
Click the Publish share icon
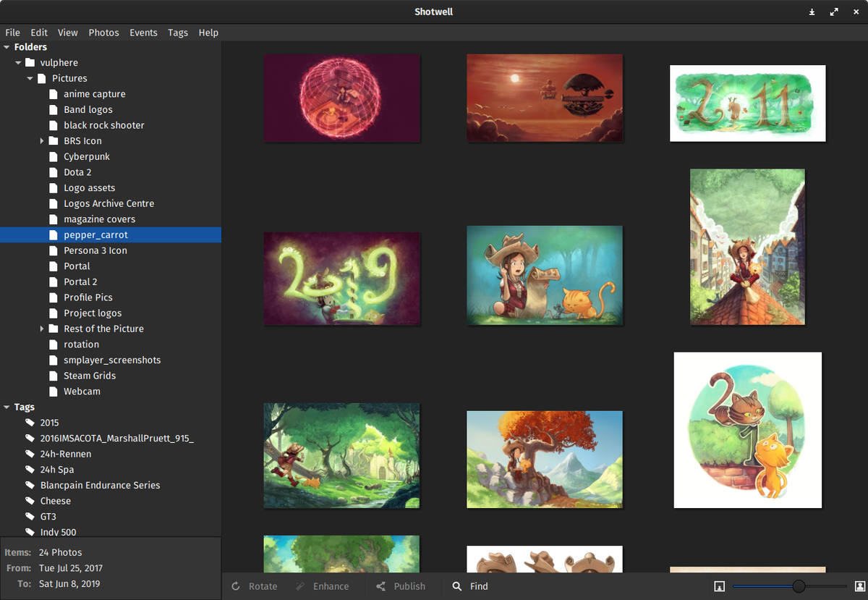(x=380, y=586)
